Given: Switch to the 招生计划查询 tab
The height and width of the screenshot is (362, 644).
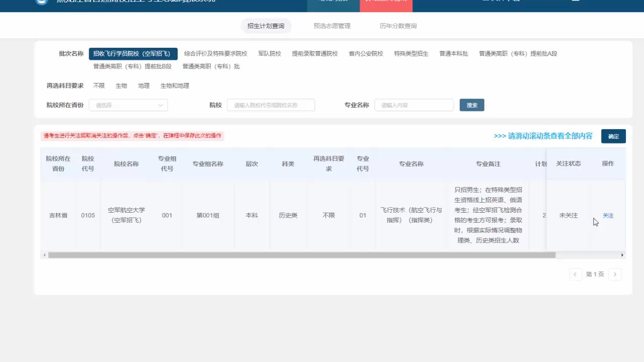Looking at the screenshot, I should point(266,26).
